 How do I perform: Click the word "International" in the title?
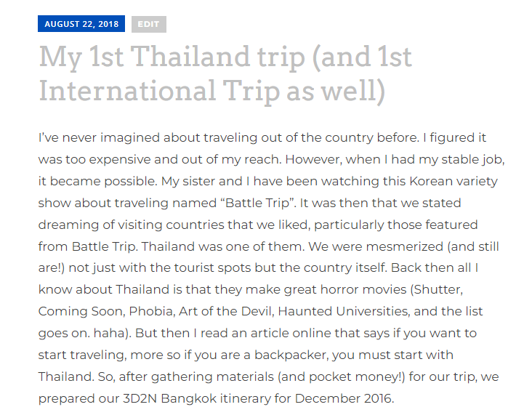tap(126, 92)
